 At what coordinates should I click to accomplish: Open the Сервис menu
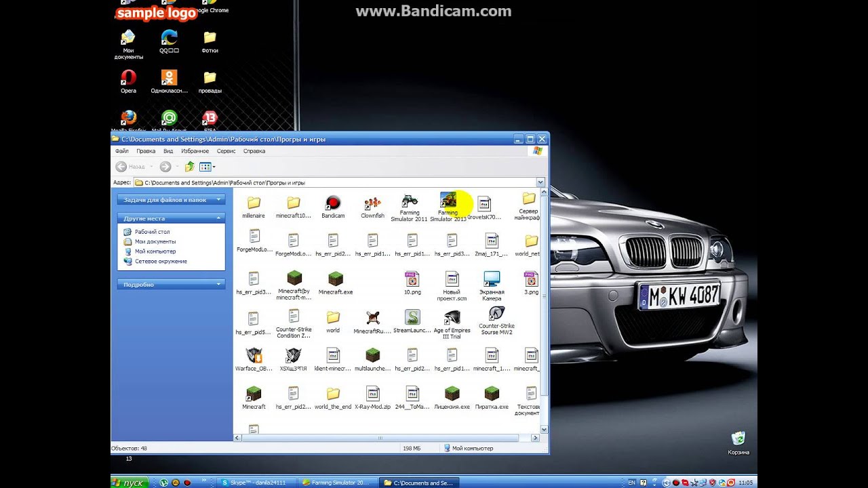(x=226, y=151)
